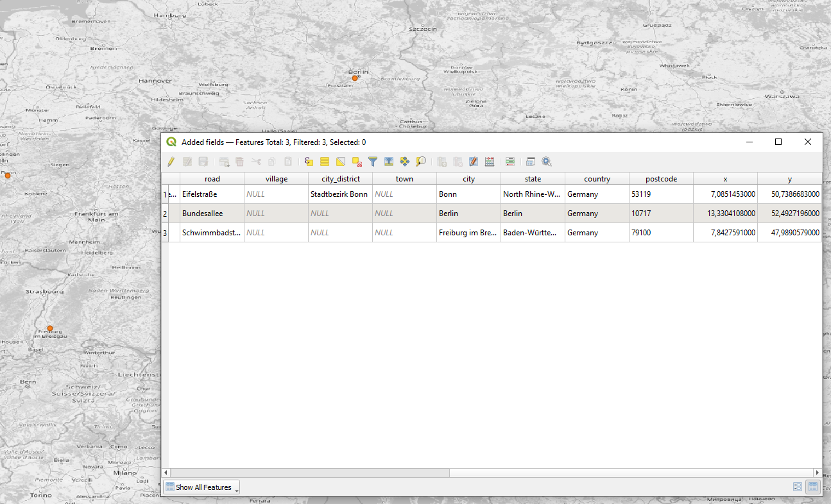Toggle multi edit mode icon
Viewport: 831px width, 504px height.
pyautogui.click(x=187, y=162)
